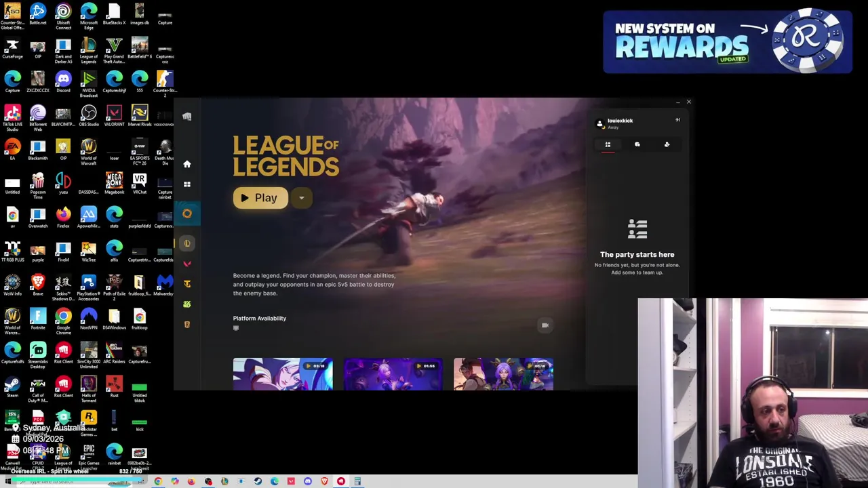Screen dimensions: 868x488
Task: Click the Riot fist logo in client sidebar
Action: tap(187, 117)
